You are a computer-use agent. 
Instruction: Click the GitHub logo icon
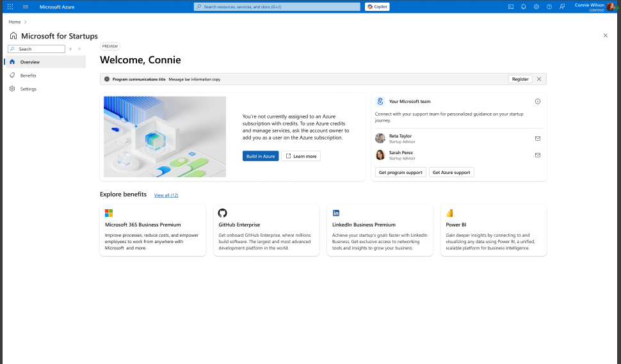(x=223, y=213)
